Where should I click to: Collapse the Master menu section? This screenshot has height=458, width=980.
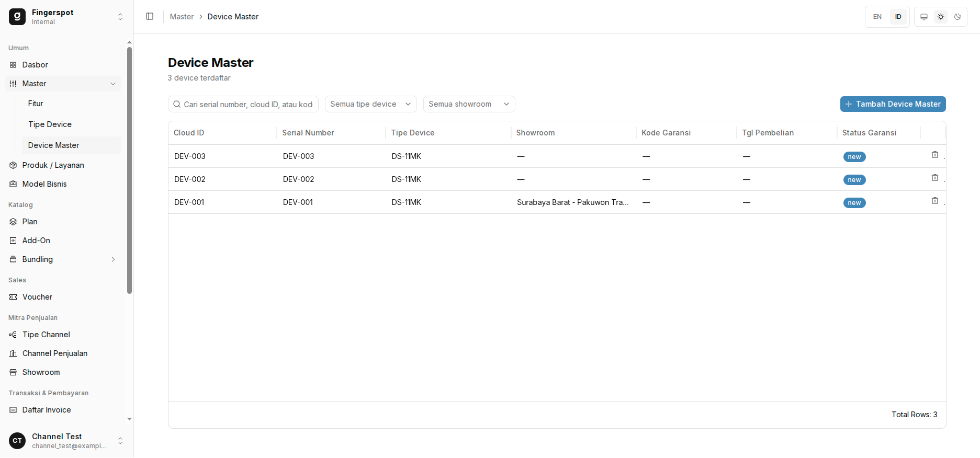63,84
